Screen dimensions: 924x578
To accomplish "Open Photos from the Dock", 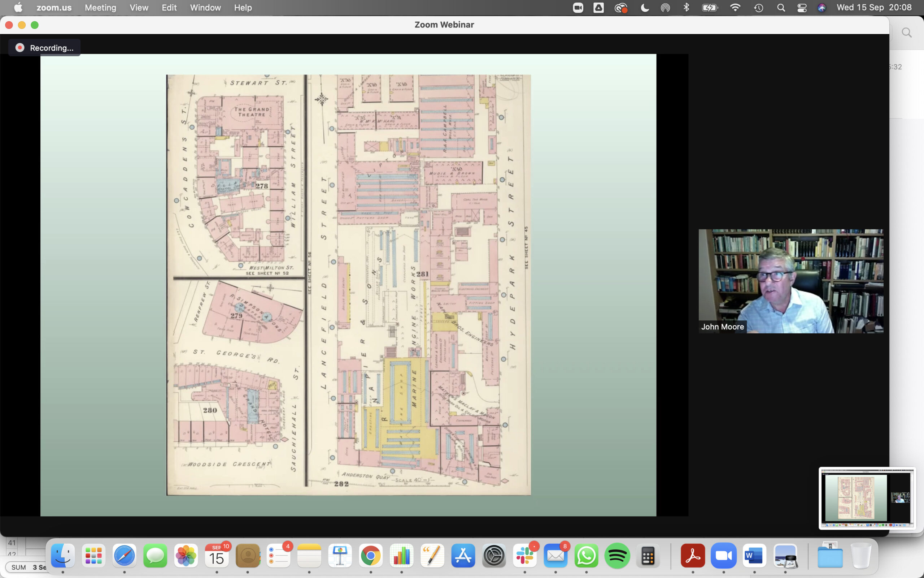I will pos(186,556).
